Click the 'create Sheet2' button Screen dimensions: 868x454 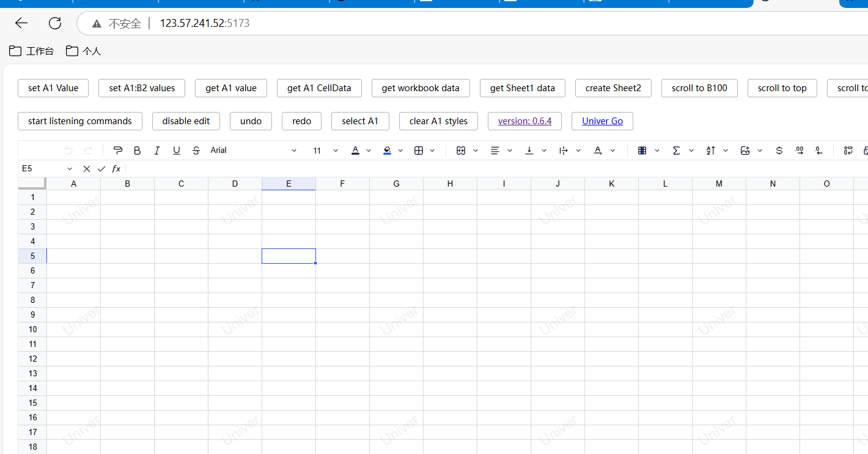[613, 88]
